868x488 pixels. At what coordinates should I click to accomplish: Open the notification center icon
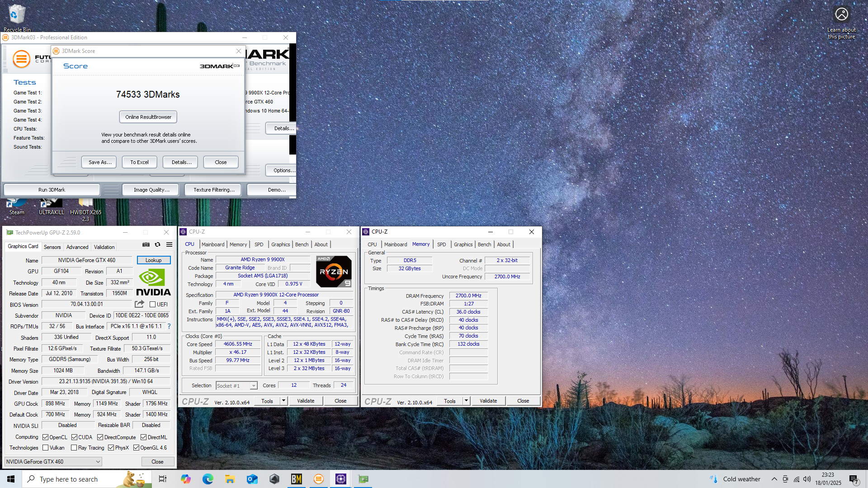tap(854, 479)
